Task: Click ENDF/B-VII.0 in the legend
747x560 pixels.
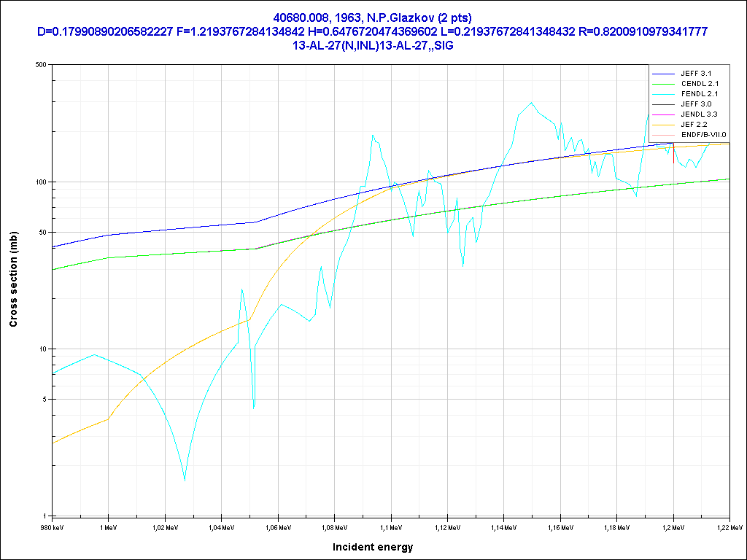Action: pyautogui.click(x=703, y=135)
